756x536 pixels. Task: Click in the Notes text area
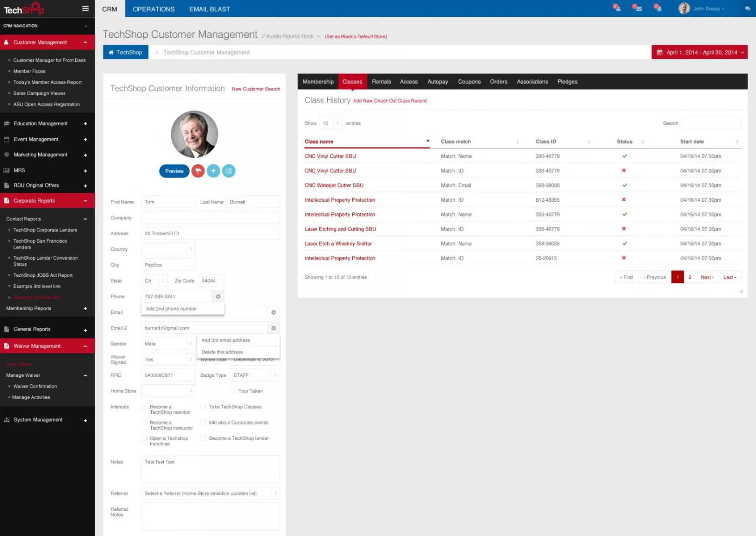click(x=210, y=469)
